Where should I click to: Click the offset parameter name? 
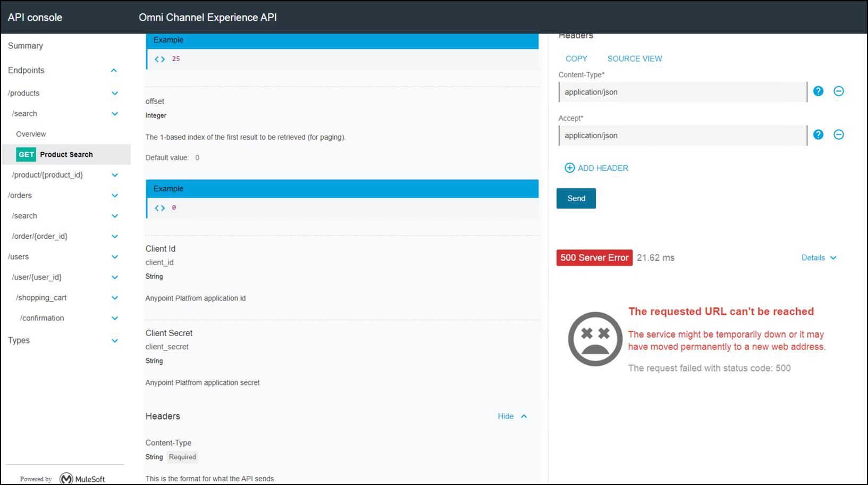point(155,102)
